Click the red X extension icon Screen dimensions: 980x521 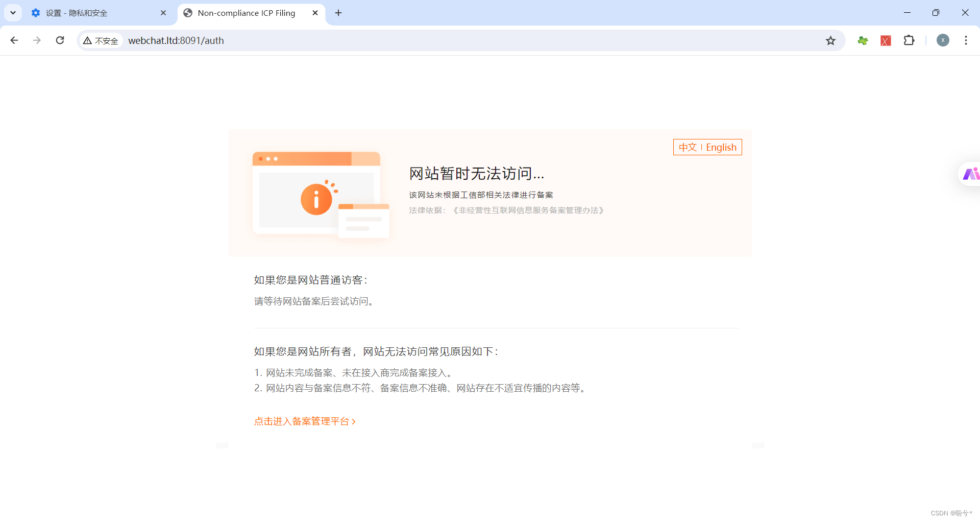coord(886,40)
